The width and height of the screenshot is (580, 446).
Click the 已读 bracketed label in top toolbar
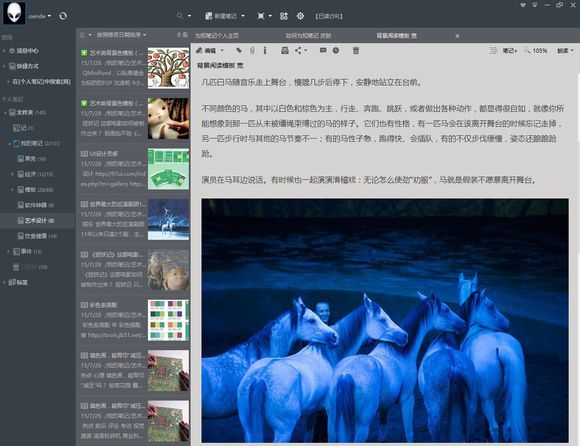329,16
